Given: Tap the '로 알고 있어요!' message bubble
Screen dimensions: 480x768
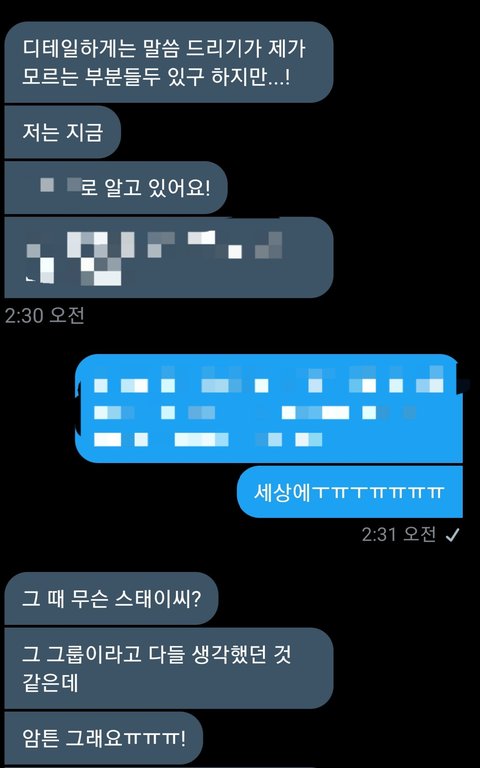Looking at the screenshot, I should 116,188.
